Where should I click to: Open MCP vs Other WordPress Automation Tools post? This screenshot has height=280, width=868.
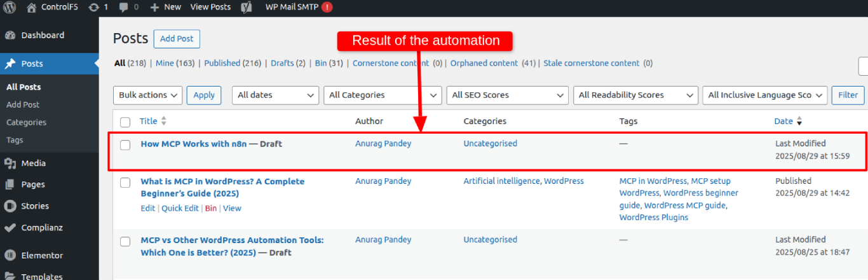click(x=232, y=246)
